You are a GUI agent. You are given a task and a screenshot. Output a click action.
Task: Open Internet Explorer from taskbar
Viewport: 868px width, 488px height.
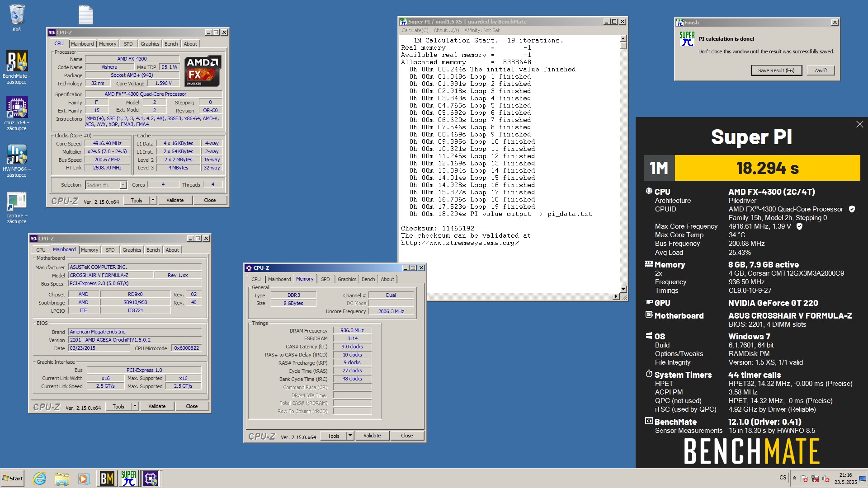40,478
